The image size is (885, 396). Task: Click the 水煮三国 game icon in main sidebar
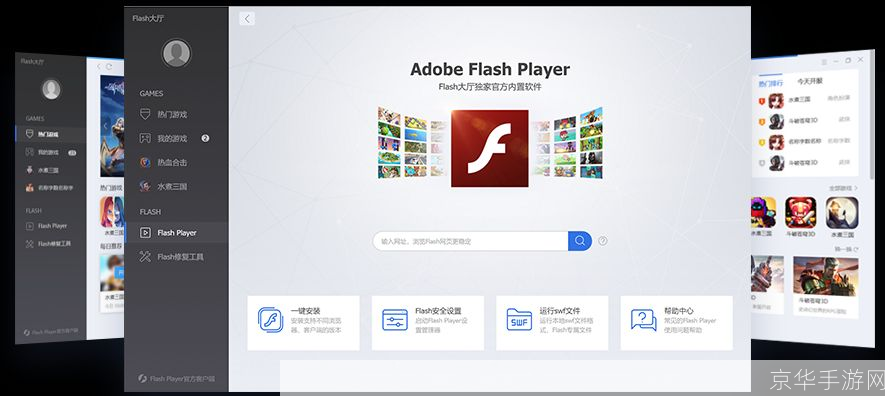tap(145, 186)
